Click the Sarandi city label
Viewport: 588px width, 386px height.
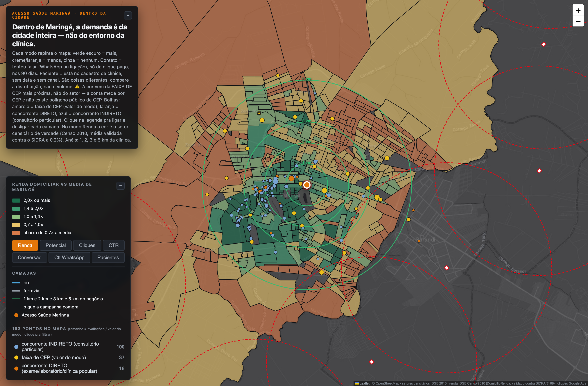point(425,240)
